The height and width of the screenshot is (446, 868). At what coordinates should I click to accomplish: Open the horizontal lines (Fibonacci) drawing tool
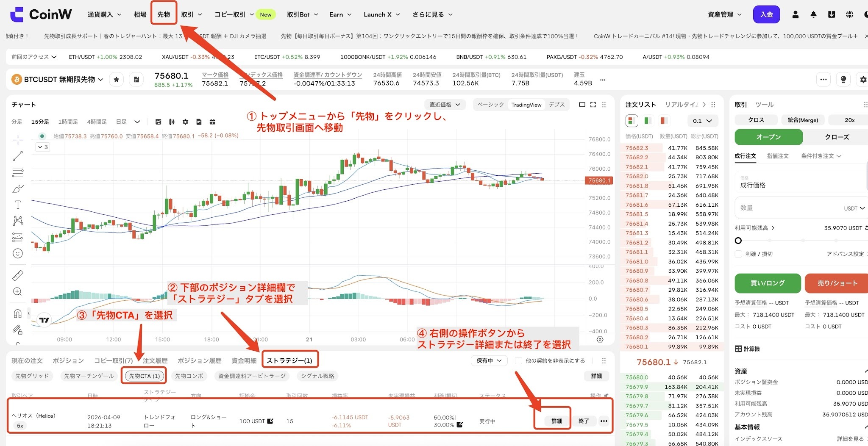point(18,172)
